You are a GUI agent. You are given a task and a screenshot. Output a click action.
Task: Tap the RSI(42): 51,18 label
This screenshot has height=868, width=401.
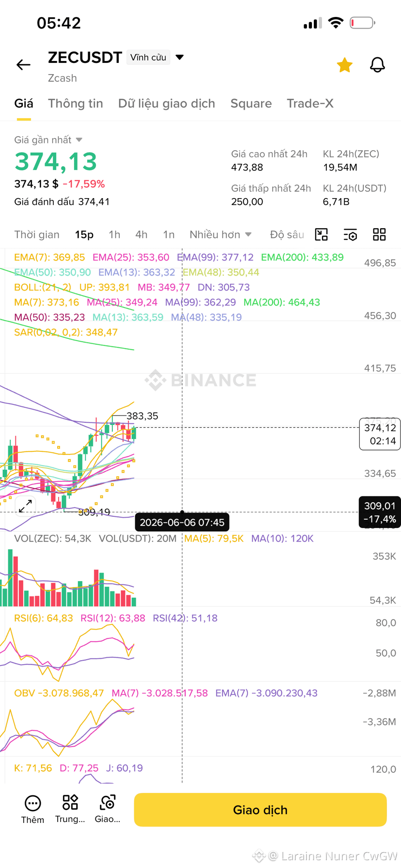pos(185,618)
